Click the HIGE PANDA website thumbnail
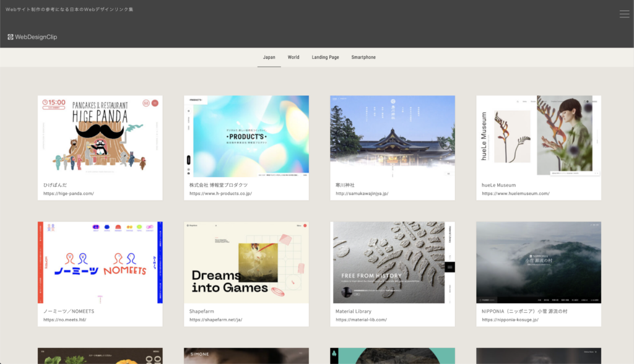Viewport: 634px width, 364px height. point(100,136)
